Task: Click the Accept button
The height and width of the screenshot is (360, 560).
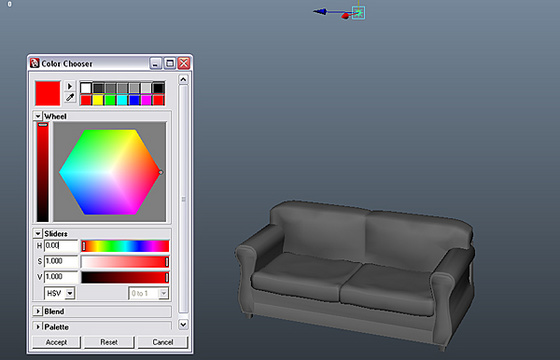Action: click(56, 342)
